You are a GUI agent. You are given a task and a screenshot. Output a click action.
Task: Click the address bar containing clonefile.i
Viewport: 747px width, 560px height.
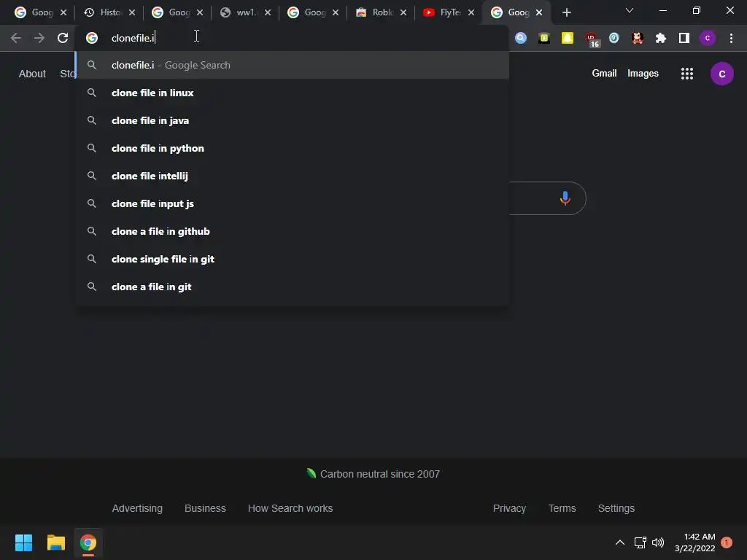(292, 38)
